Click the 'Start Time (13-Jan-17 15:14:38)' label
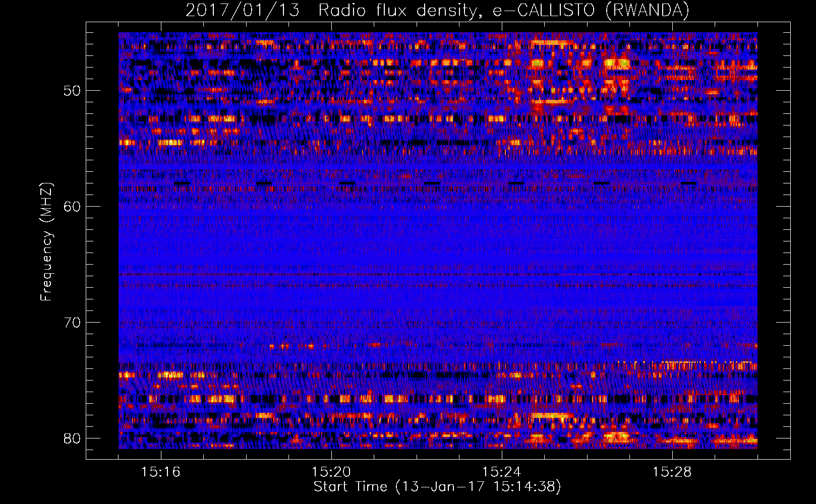 click(x=437, y=487)
